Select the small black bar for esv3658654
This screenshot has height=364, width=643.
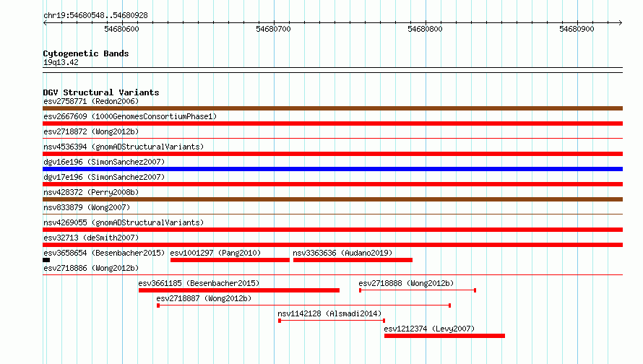tap(46, 260)
